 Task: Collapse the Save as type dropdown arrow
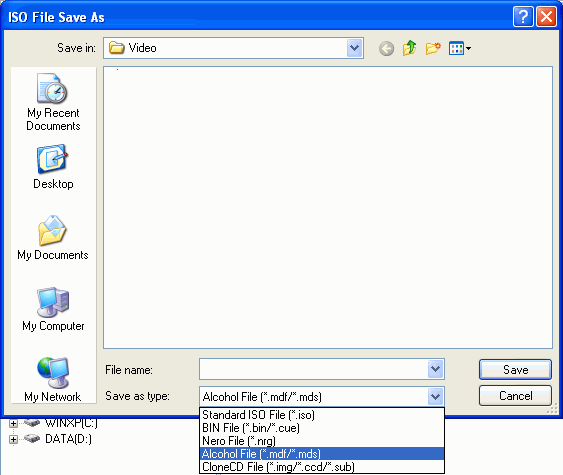tap(436, 396)
